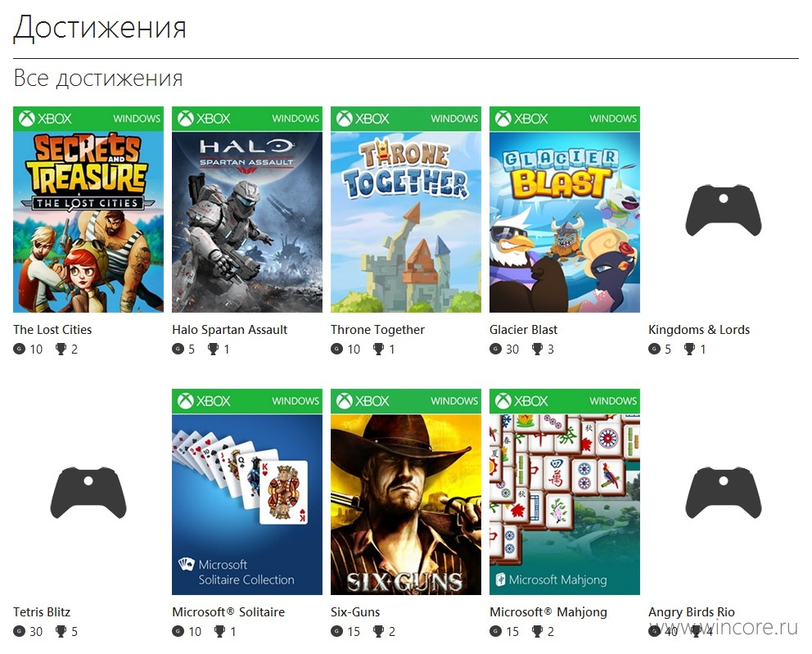Screen dimensions: 812x654
Task: Click the Angry Birds Rio title text
Action: pos(692,612)
